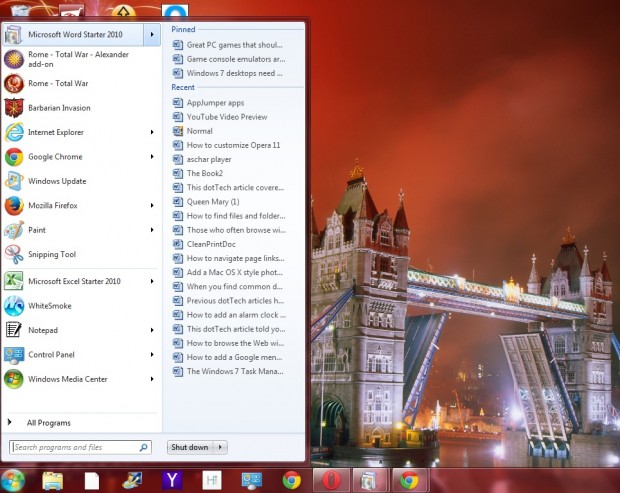620x493 pixels.
Task: Expand the Mozilla Firefox jump list arrow
Action: click(x=152, y=205)
